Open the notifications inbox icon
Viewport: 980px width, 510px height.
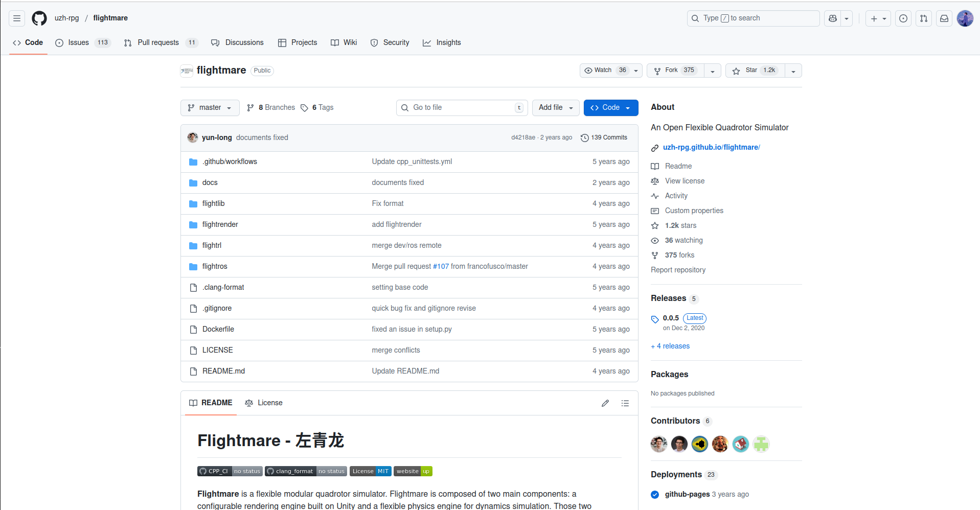tap(944, 18)
